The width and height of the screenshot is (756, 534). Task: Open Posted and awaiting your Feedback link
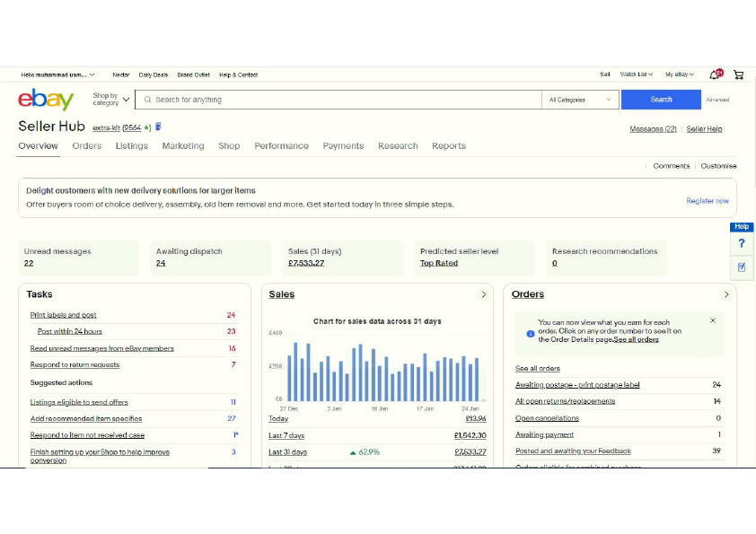tap(573, 451)
